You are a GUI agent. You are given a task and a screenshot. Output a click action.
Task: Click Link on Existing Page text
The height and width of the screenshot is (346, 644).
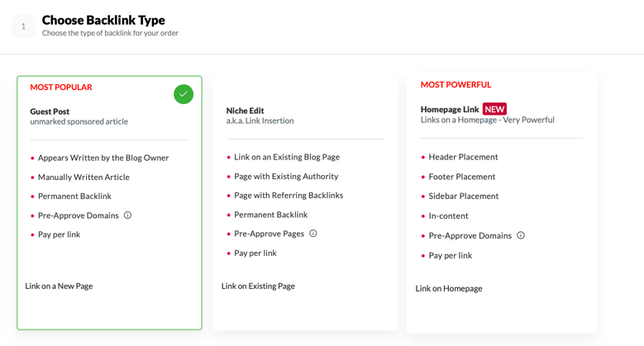click(258, 286)
